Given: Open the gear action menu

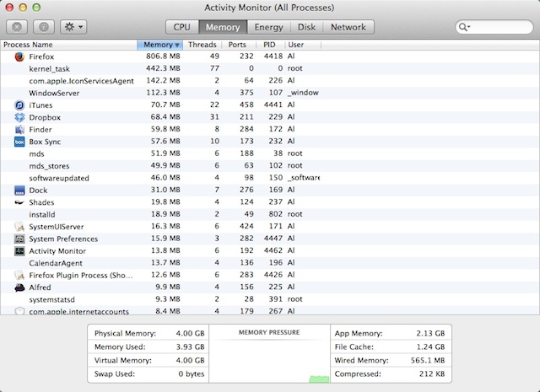Looking at the screenshot, I should [73, 27].
